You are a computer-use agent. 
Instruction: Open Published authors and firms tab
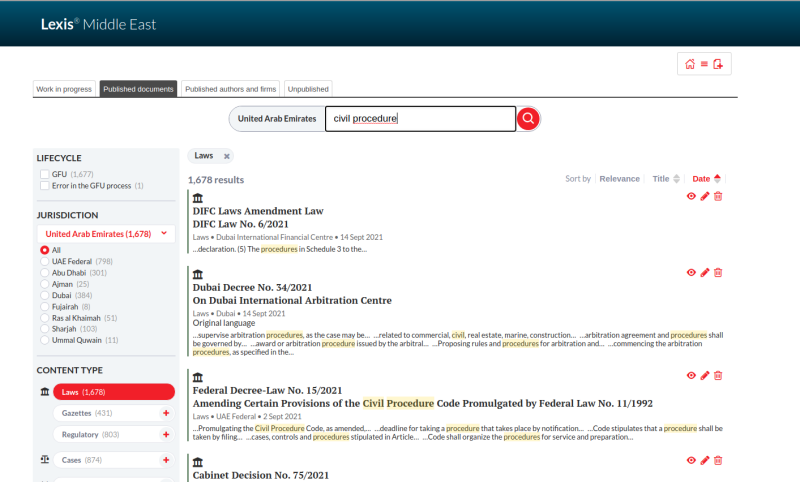click(x=231, y=89)
